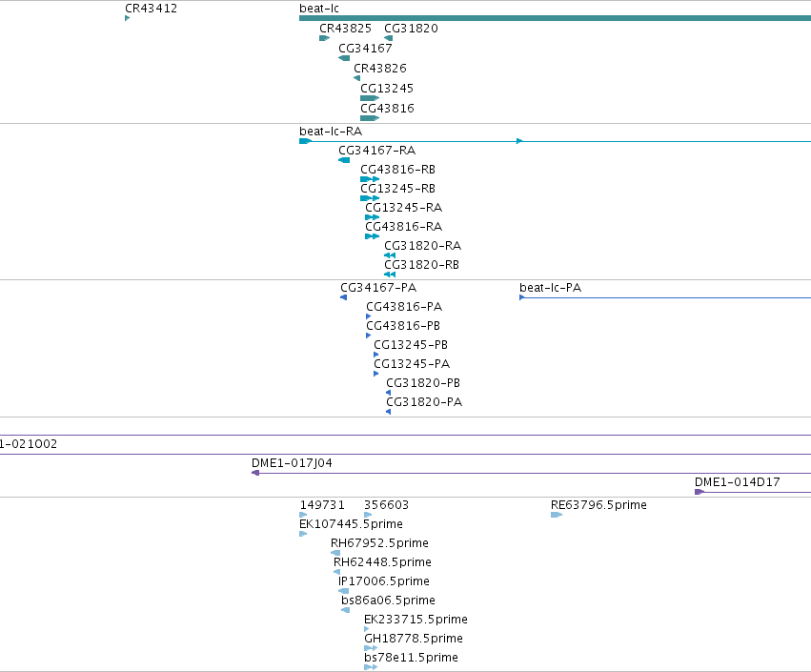Click the 149731 EST glyph
Viewport: 811px width, 672px height.
coord(303,515)
